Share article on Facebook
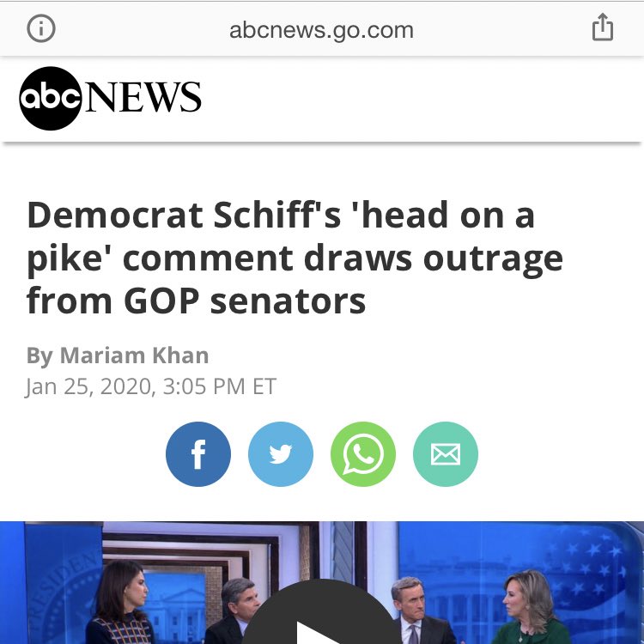The width and height of the screenshot is (644, 644). pos(198,454)
